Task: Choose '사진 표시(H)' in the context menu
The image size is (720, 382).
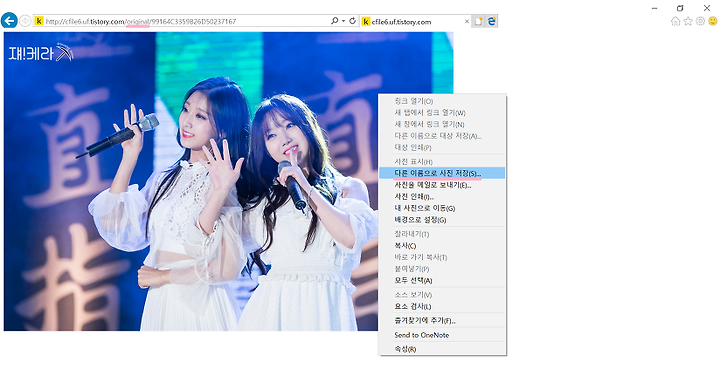Action: point(442,162)
